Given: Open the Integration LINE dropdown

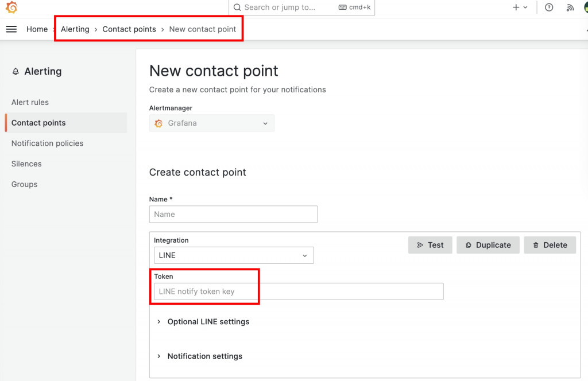Looking at the screenshot, I should 234,255.
